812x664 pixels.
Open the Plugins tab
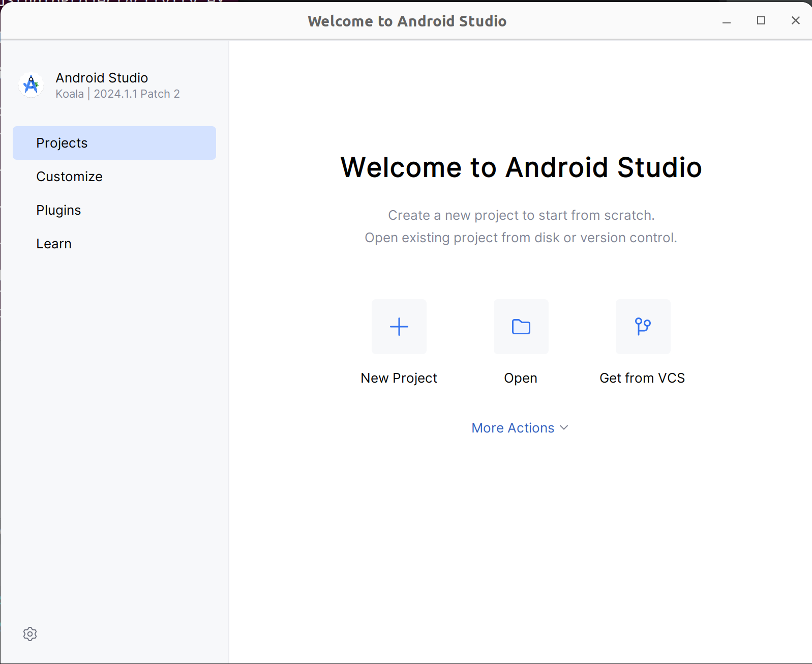coord(114,210)
